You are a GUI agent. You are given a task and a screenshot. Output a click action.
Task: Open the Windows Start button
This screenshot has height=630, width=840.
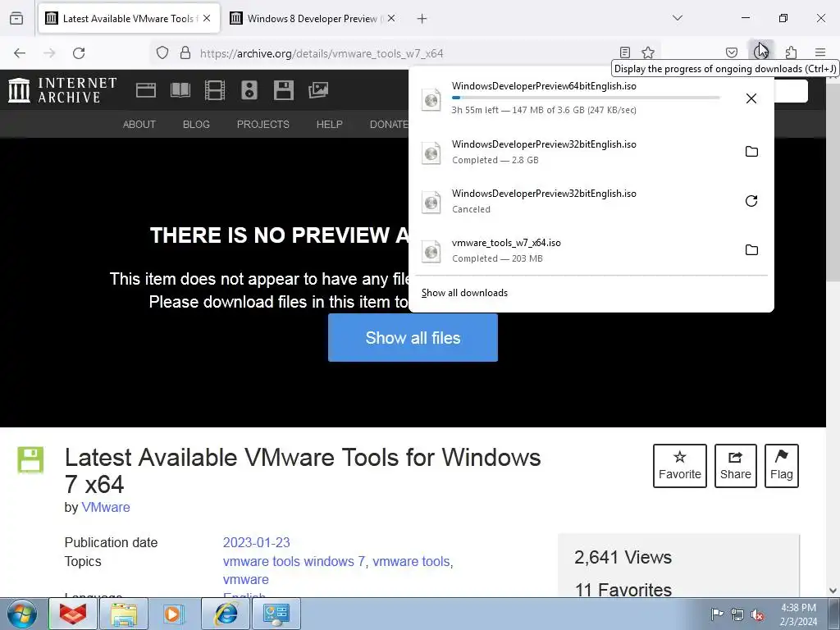(22, 614)
